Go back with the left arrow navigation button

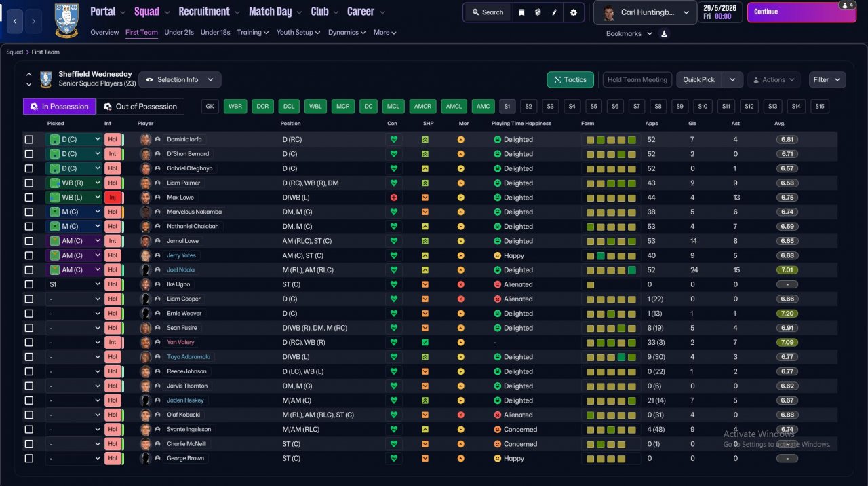15,21
